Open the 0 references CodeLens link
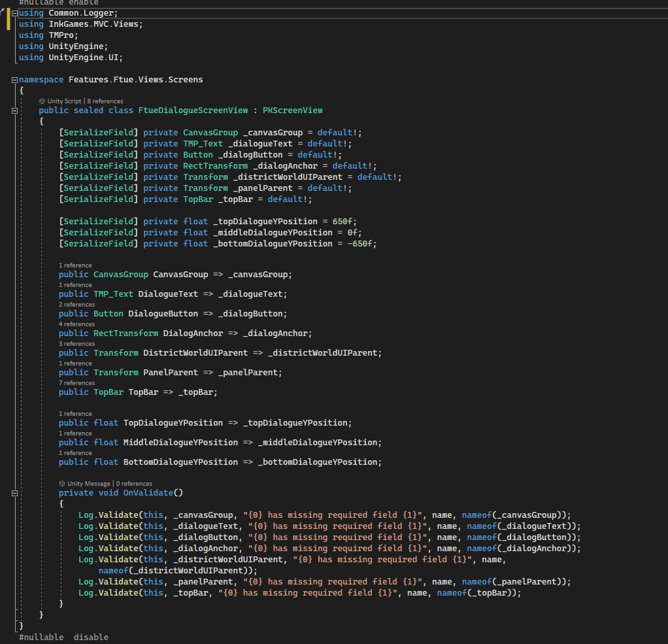 (134, 483)
